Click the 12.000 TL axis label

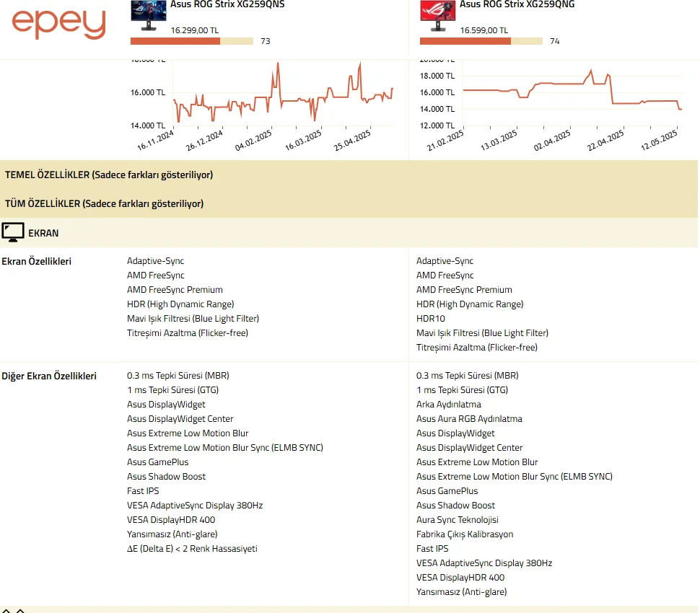tap(437, 125)
